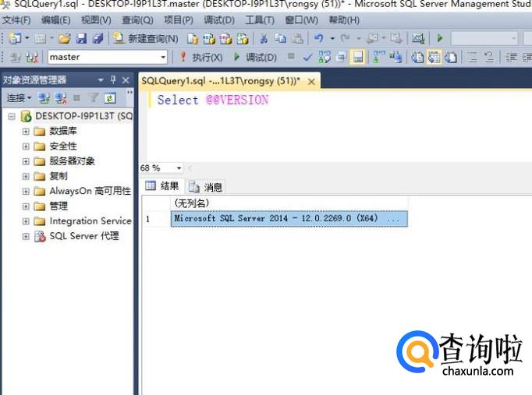The height and width of the screenshot is (395, 532).
Task: Select Results to File icon
Action: pyautogui.click(x=451, y=57)
